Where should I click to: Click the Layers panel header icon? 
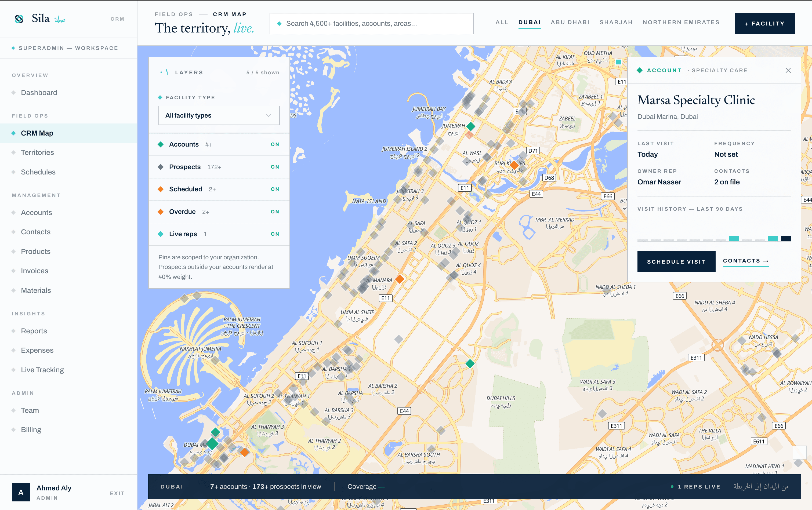point(164,72)
